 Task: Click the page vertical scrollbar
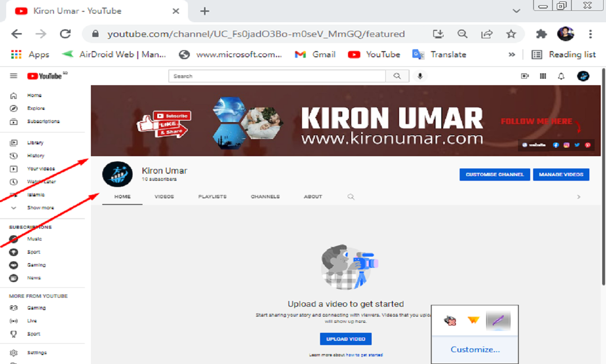click(603, 177)
